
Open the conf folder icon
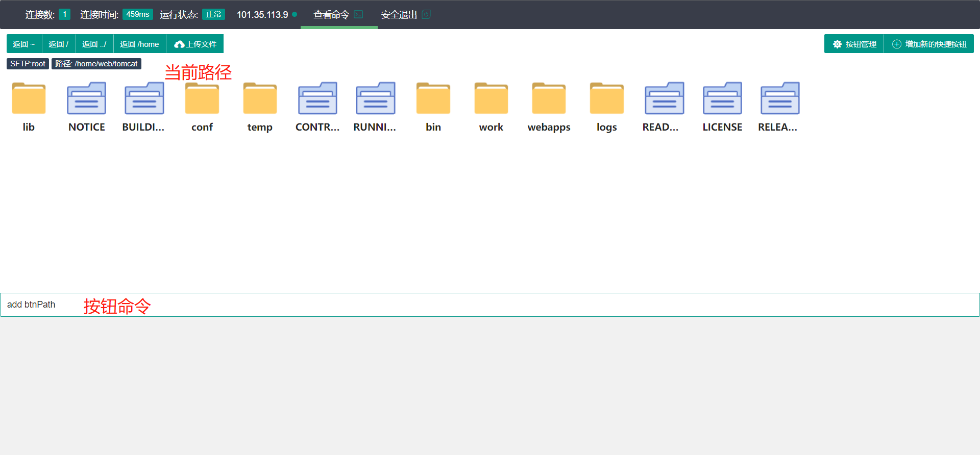coord(202,98)
